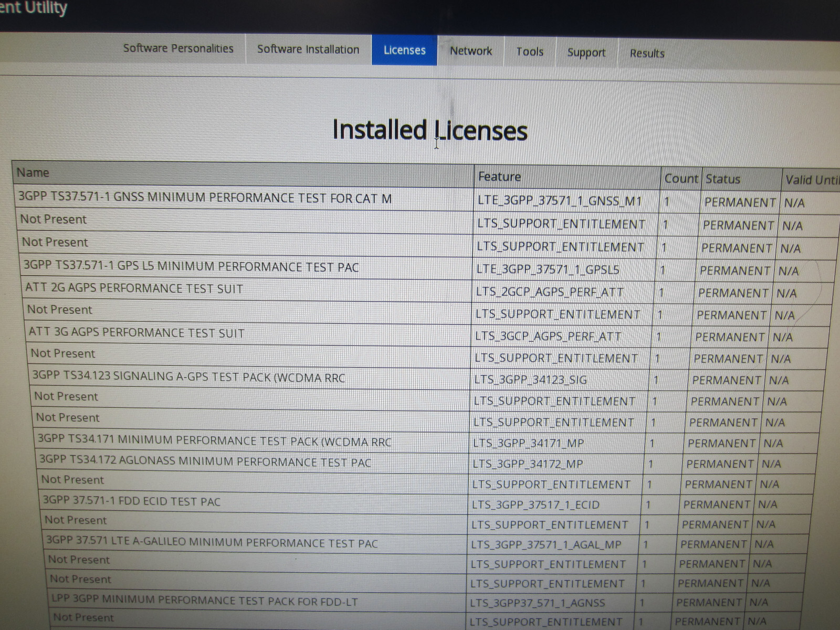The height and width of the screenshot is (630, 840).
Task: Select count 1 in LTS_3GCP_AGPS_PERF_ATT row
Action: [658, 337]
